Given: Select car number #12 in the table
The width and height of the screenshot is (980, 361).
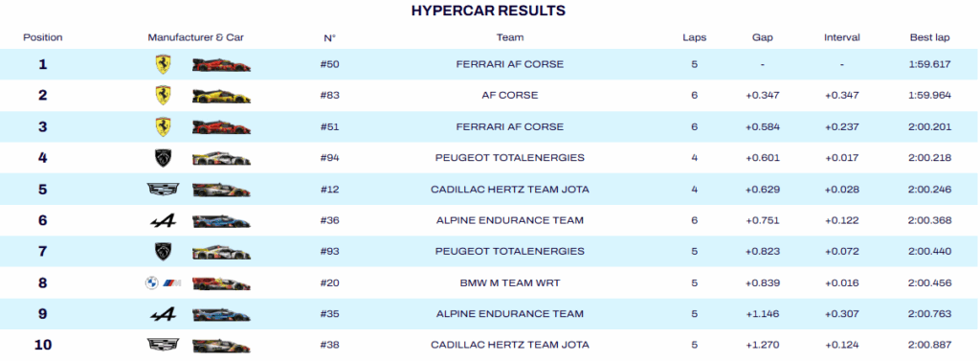Looking at the screenshot, I should pos(329,189).
